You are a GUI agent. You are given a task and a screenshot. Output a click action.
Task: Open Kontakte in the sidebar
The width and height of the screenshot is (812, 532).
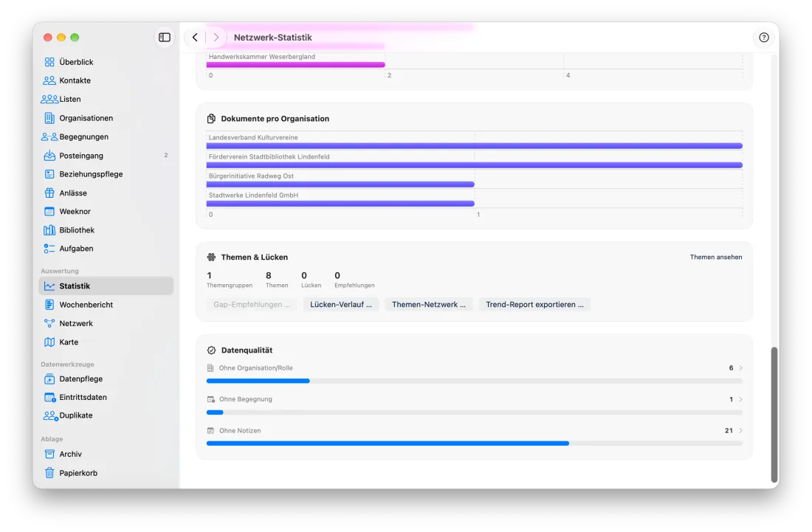106,80
